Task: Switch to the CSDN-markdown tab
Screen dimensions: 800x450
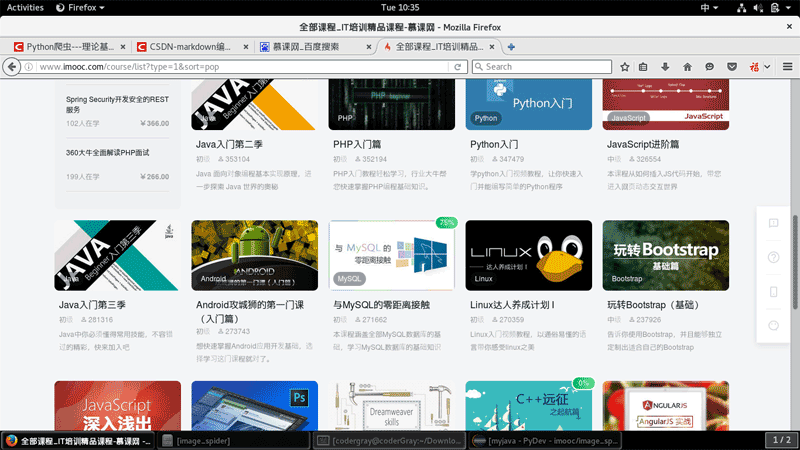Action: [193, 47]
